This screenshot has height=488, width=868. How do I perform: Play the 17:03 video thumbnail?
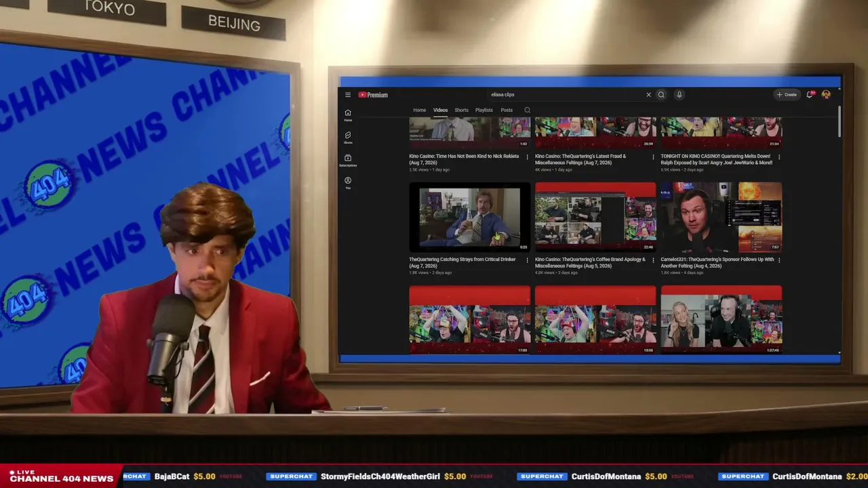tap(470, 319)
